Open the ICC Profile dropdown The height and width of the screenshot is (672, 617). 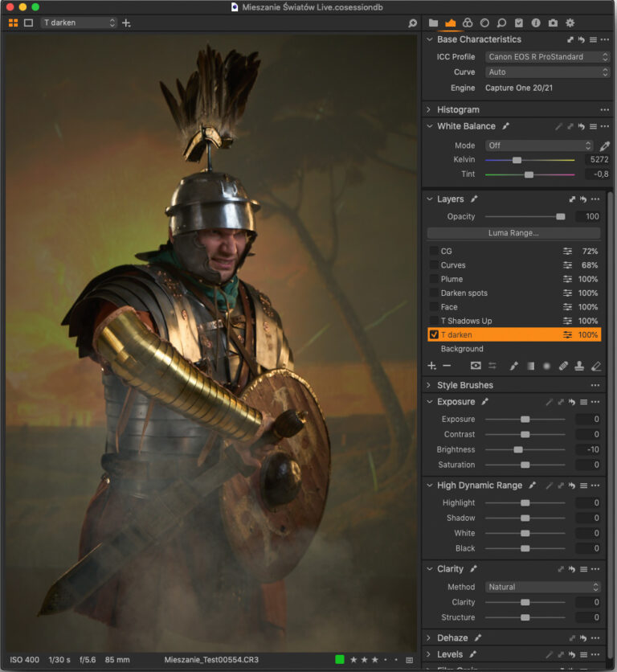tap(547, 56)
